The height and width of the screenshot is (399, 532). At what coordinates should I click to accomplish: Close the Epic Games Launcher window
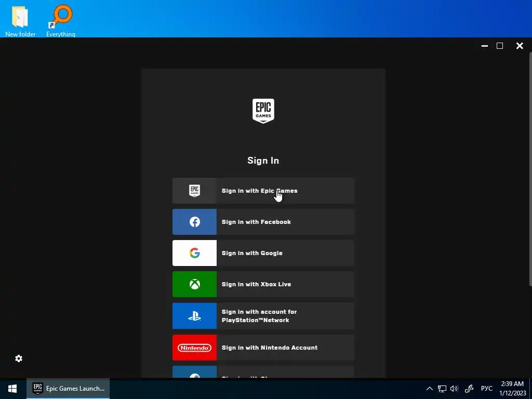(x=520, y=46)
